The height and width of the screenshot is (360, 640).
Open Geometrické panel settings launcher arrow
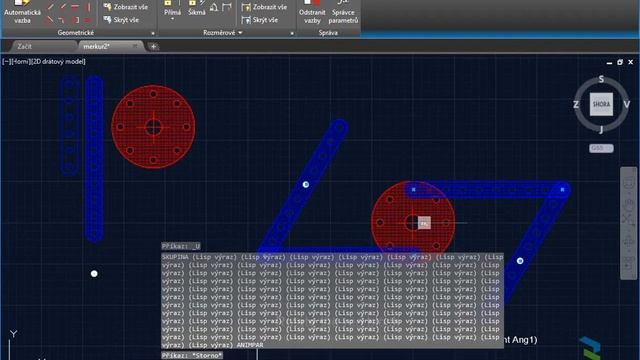153,33
